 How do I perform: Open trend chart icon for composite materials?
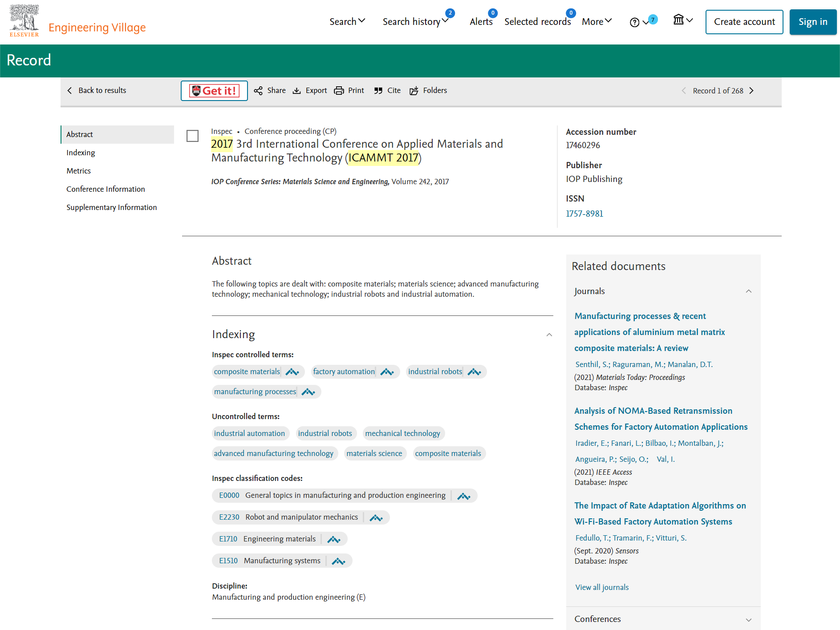(292, 372)
